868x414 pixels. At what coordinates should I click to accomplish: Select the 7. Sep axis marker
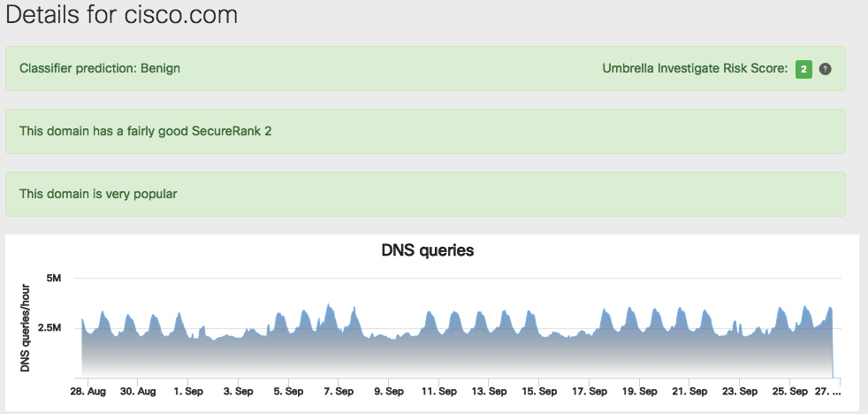coord(338,391)
